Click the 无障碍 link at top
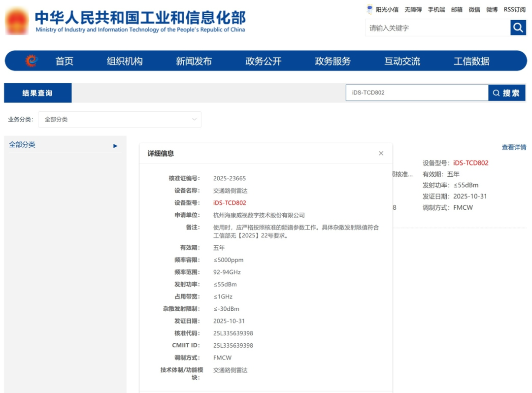 (x=413, y=9)
